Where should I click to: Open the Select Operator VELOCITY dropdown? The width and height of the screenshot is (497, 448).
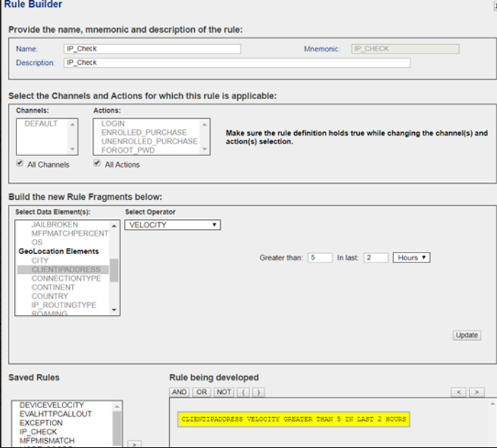coord(172,225)
